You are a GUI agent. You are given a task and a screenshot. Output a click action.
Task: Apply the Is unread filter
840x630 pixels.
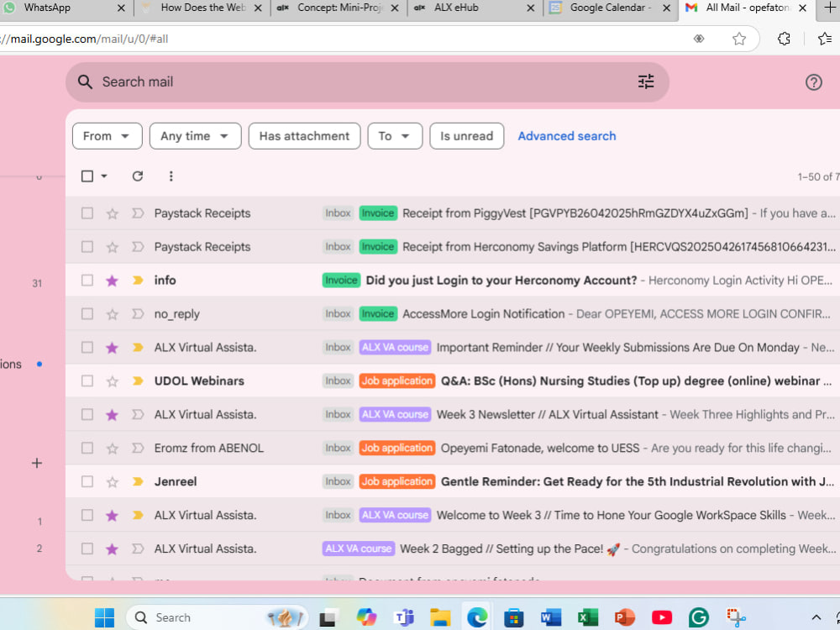click(466, 136)
